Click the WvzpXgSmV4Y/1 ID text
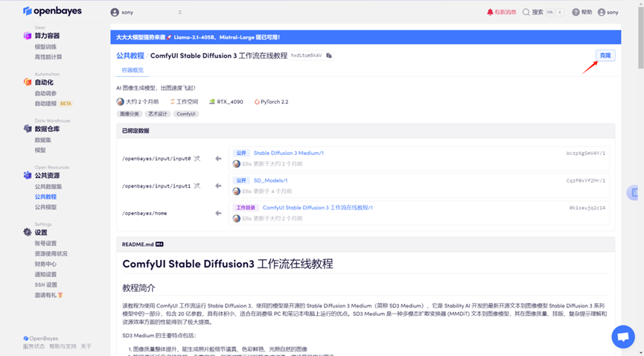The height and width of the screenshot is (356, 644). point(586,153)
